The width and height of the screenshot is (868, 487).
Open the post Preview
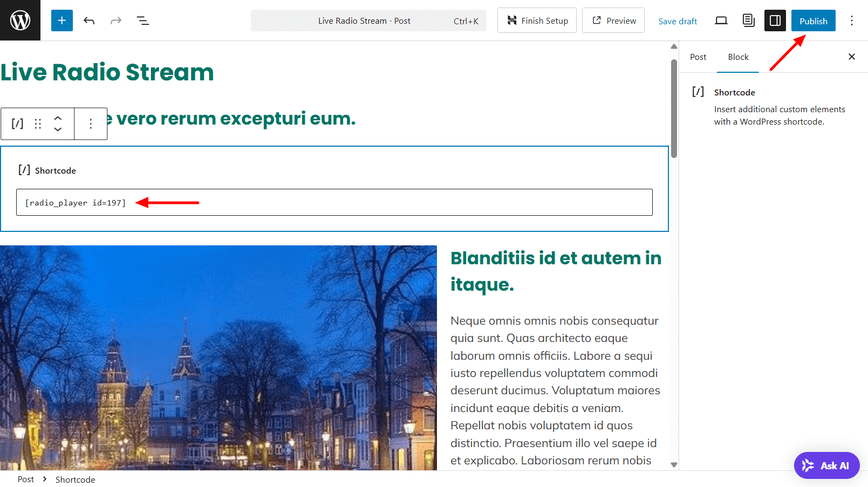pyautogui.click(x=613, y=20)
